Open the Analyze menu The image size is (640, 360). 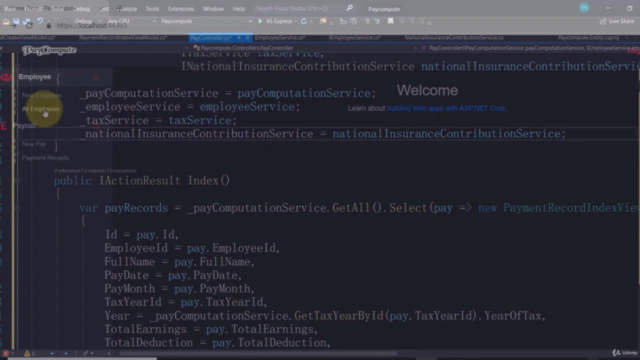click(x=127, y=9)
